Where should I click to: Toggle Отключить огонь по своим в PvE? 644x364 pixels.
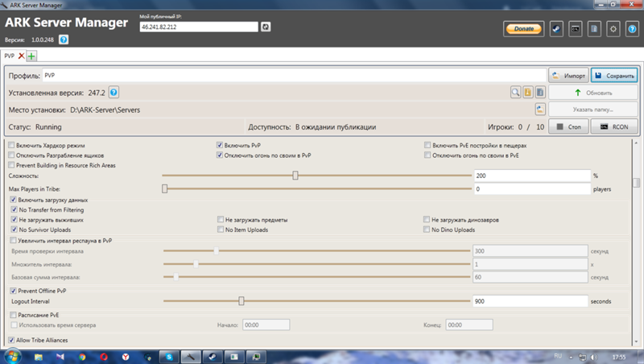coord(427,155)
